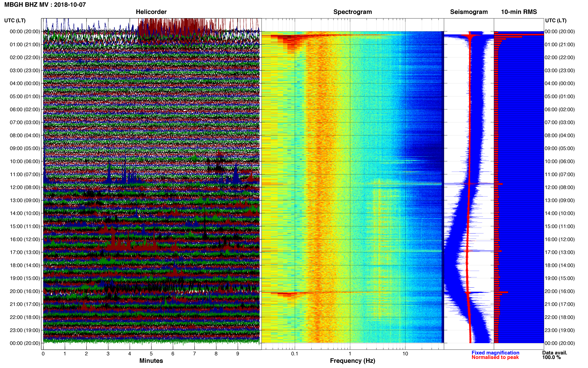This screenshot has width=588, height=368.
Task: Click left time label '23:00 (19:00)'
Action: click(25, 330)
